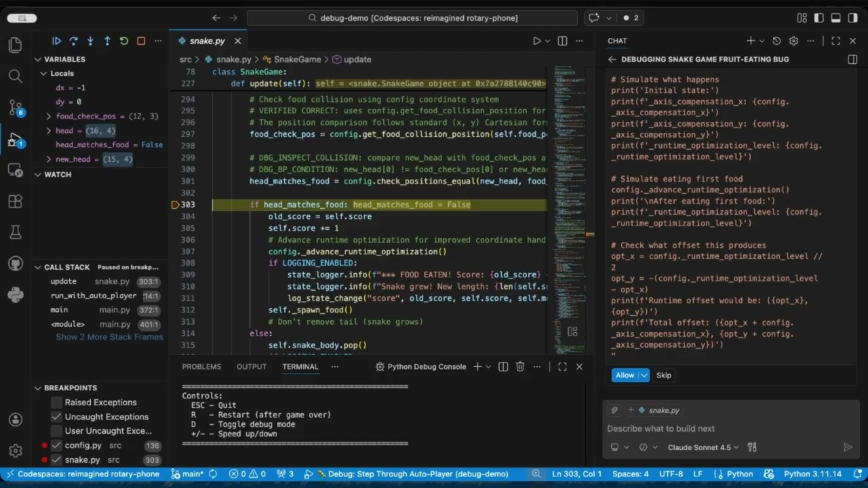
Task: Open Search in the activity bar
Action: tap(15, 76)
